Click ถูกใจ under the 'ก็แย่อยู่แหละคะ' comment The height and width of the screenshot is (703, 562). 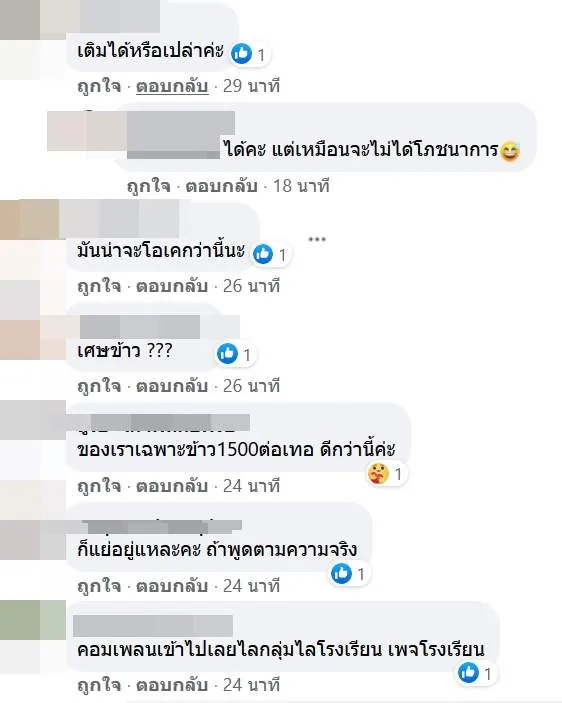tap(99, 586)
